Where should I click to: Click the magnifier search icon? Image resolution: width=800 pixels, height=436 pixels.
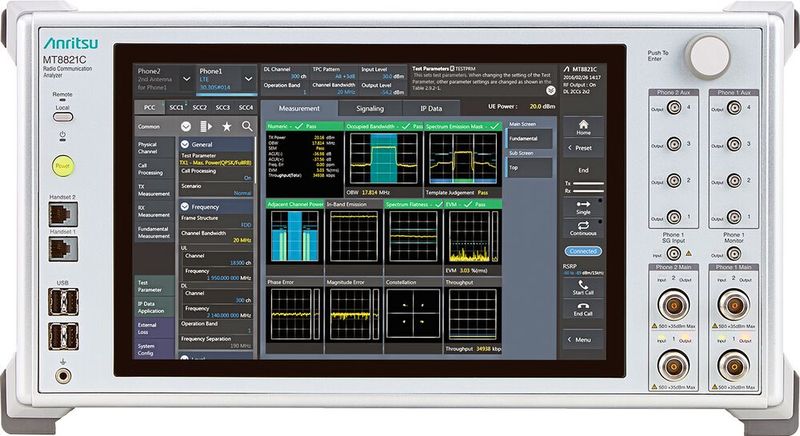247,126
